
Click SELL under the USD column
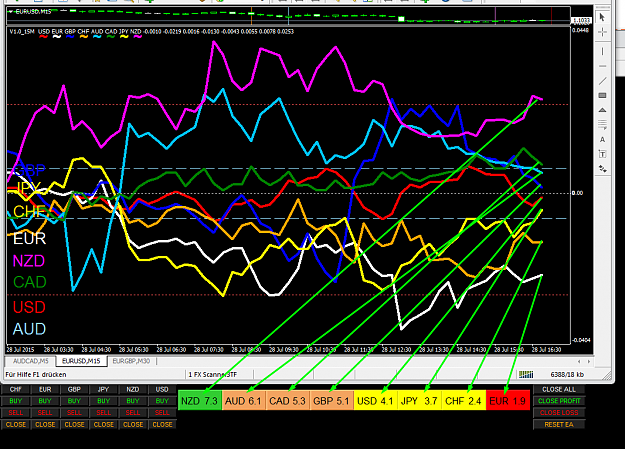click(x=162, y=413)
